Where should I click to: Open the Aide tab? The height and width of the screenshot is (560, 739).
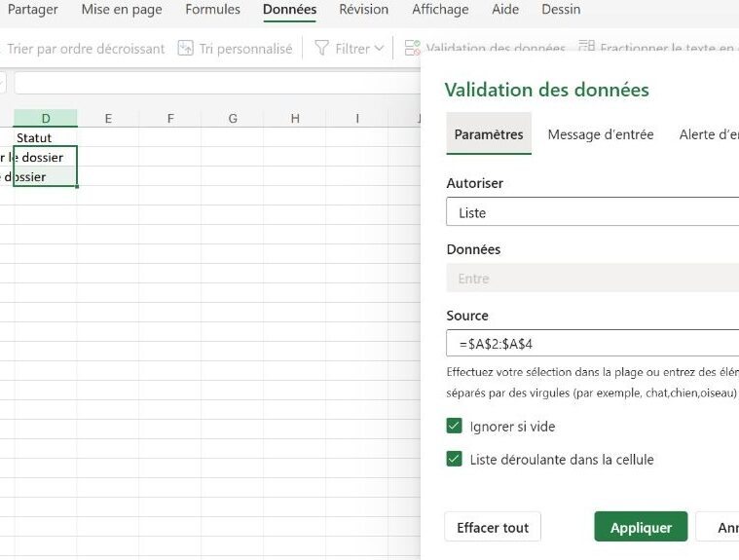(505, 10)
